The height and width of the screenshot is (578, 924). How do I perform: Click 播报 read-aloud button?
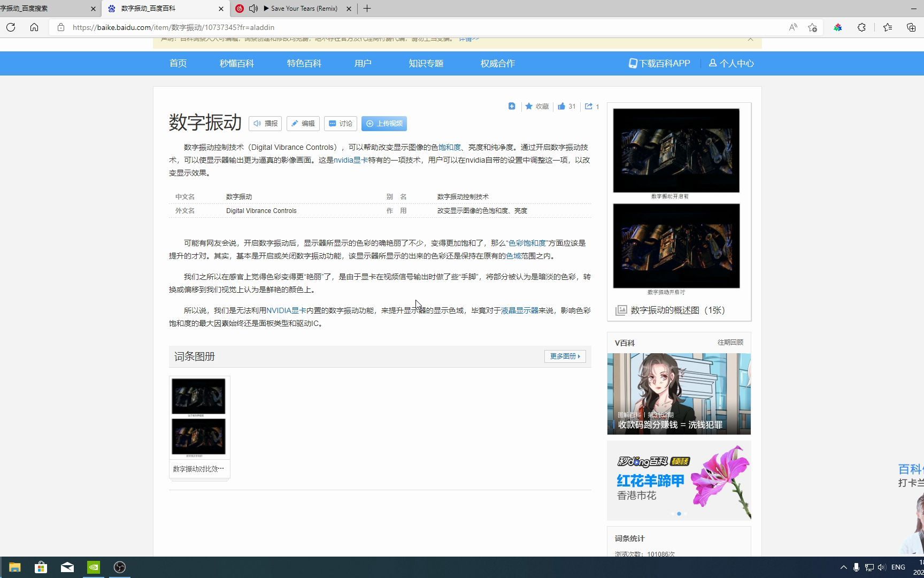point(265,124)
